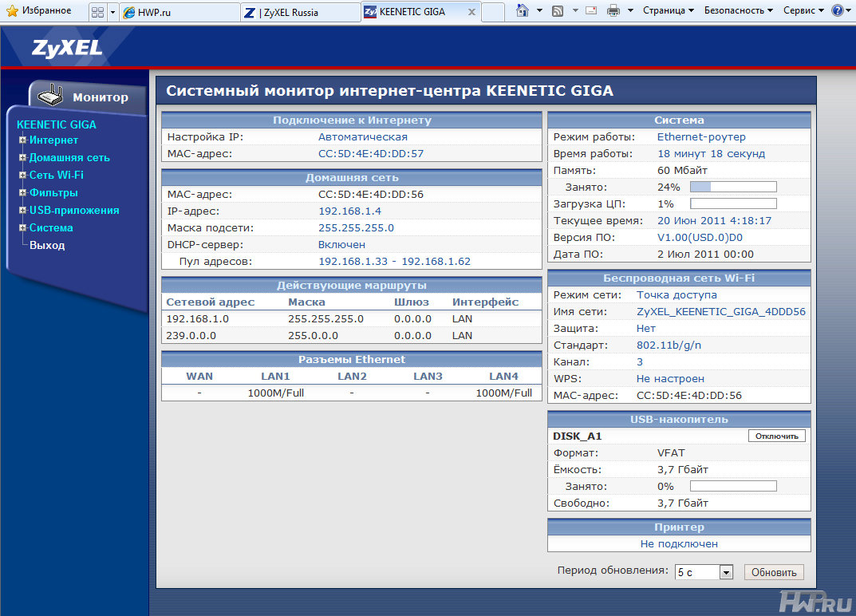Expand the Сеть Wi-Fi tree node

click(23, 175)
